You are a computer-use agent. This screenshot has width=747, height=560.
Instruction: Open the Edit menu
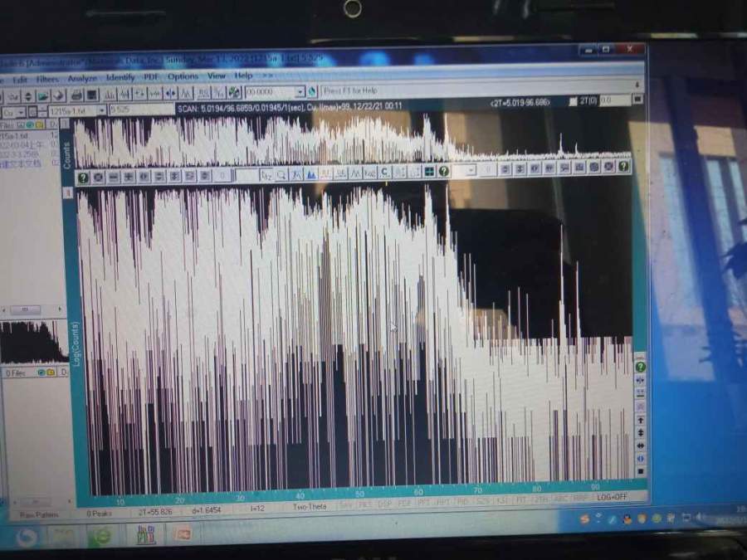pos(20,80)
